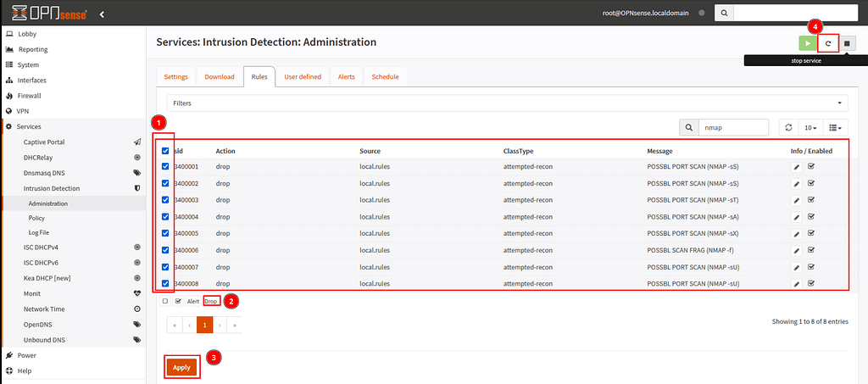
Task: Click the rule search field containing nmap
Action: 734,127
